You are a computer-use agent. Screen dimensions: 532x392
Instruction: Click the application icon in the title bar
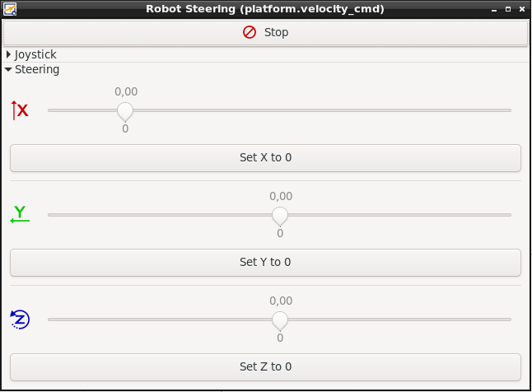coord(10,9)
